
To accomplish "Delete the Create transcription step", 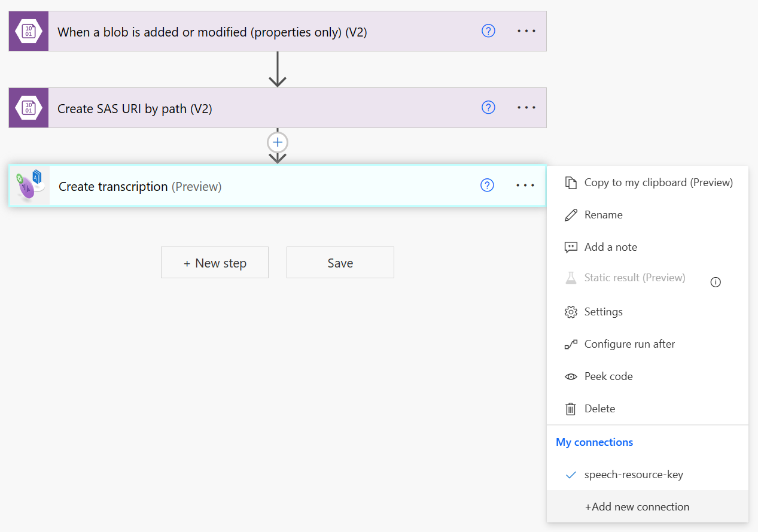I will (x=599, y=409).
